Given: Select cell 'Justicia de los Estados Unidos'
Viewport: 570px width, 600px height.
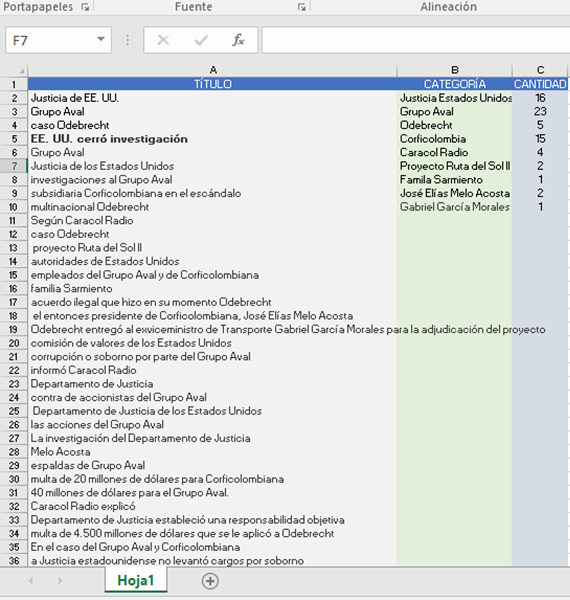Looking at the screenshot, I should click(213, 166).
